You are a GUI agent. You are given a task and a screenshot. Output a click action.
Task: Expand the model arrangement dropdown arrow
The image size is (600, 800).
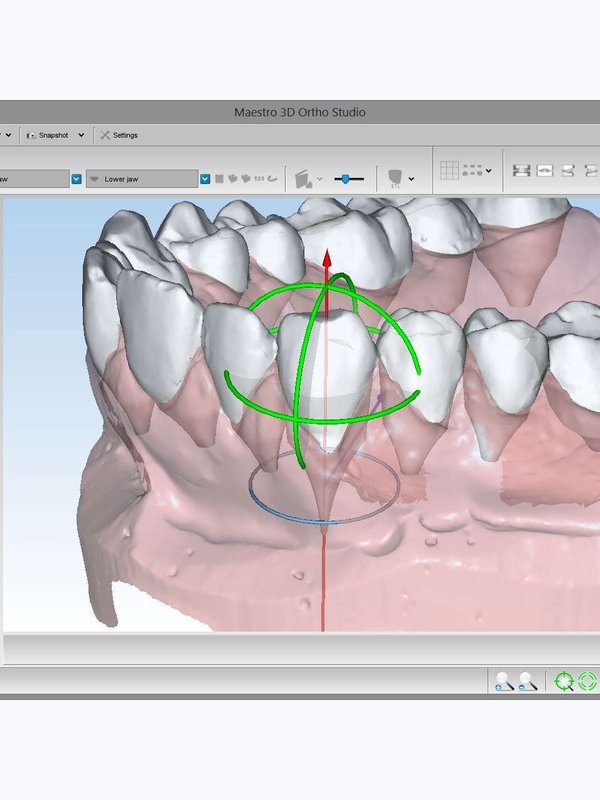pyautogui.click(x=489, y=170)
